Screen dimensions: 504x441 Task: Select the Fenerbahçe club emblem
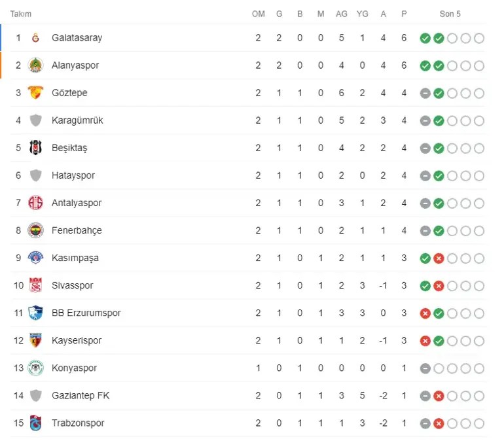coord(35,230)
